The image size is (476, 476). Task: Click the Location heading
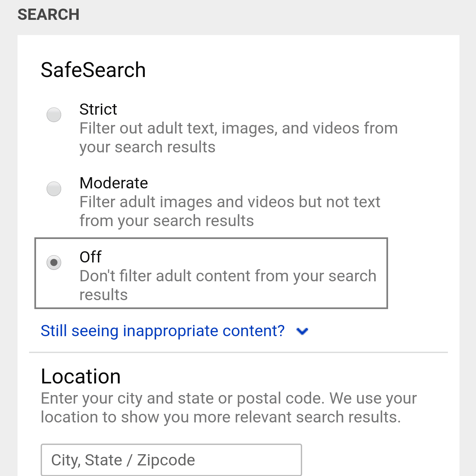point(81,377)
